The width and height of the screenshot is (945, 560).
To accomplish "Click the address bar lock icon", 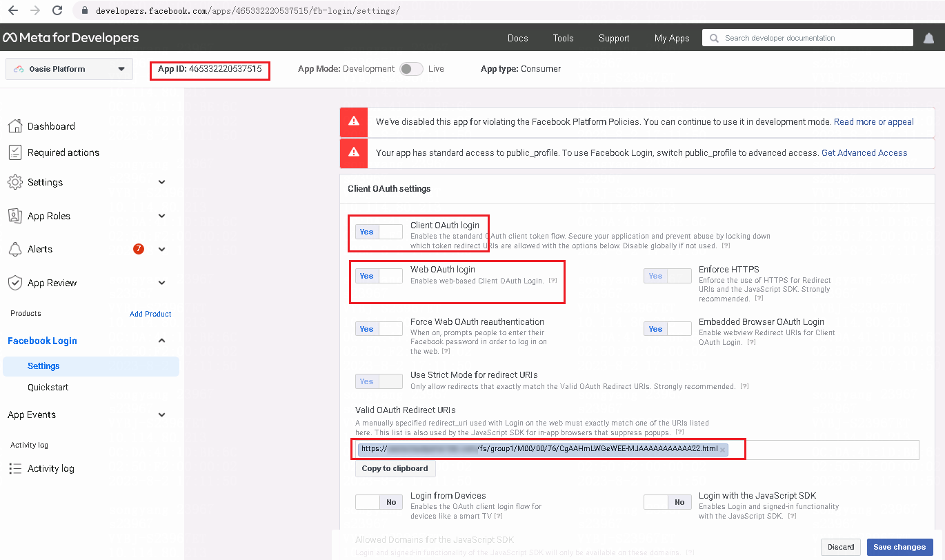I will [x=85, y=11].
